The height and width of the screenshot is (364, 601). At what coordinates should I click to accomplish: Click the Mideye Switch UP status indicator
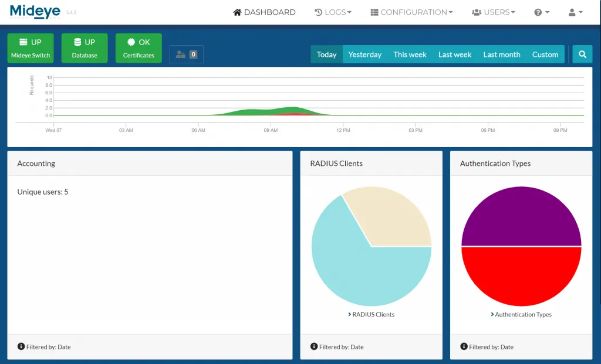pyautogui.click(x=30, y=48)
